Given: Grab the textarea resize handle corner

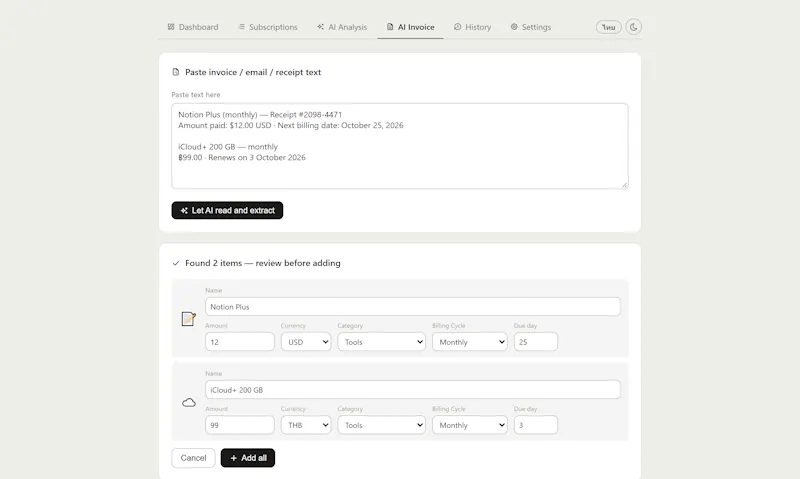Looking at the screenshot, I should pos(624,185).
